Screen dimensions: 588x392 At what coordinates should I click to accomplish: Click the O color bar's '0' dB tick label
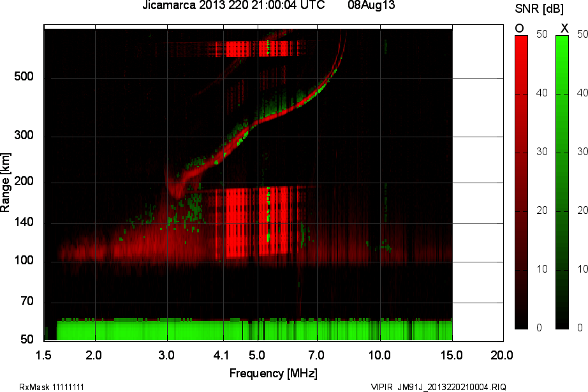540,328
